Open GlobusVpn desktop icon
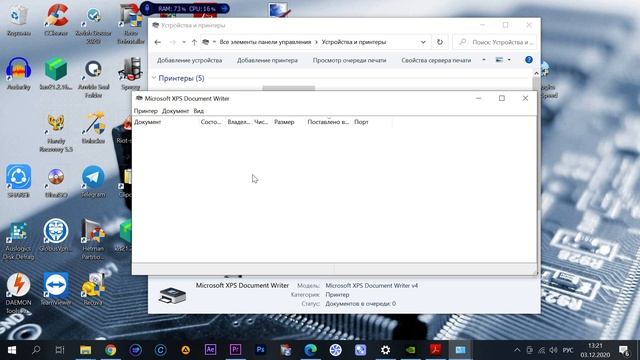The image size is (640, 360). 56,235
